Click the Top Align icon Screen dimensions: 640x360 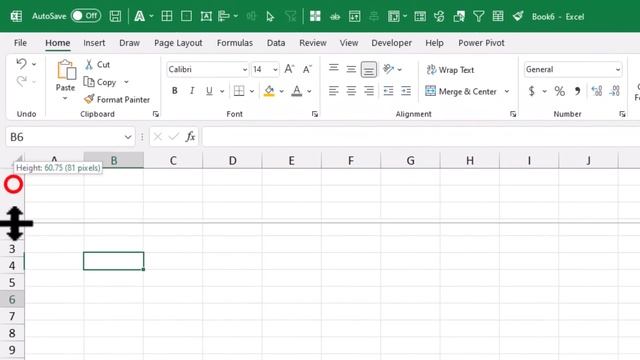[x=333, y=69]
